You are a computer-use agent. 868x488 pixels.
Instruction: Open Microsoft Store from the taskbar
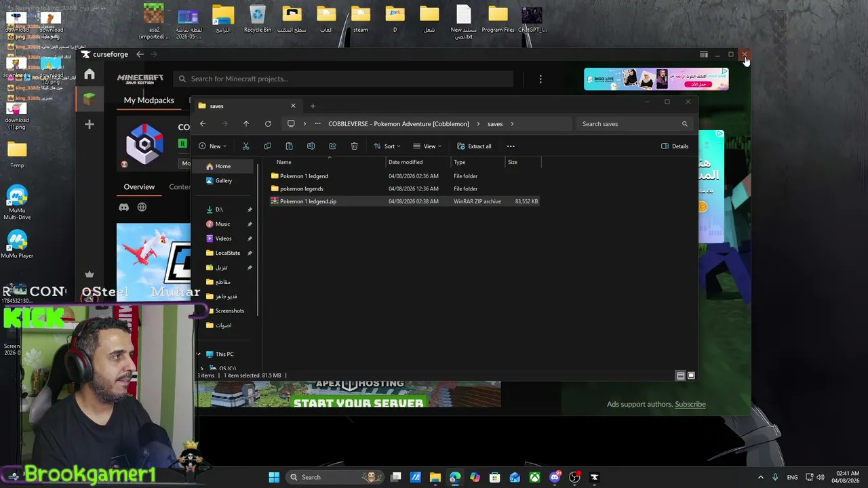(495, 477)
